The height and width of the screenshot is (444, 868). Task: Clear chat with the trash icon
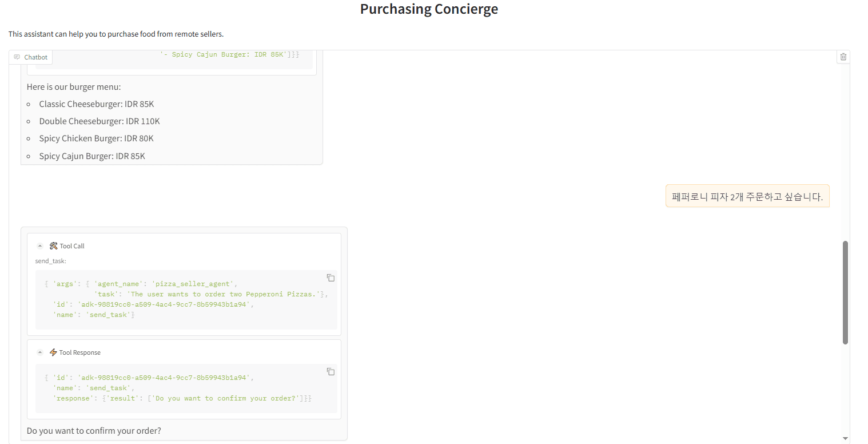[x=843, y=57]
